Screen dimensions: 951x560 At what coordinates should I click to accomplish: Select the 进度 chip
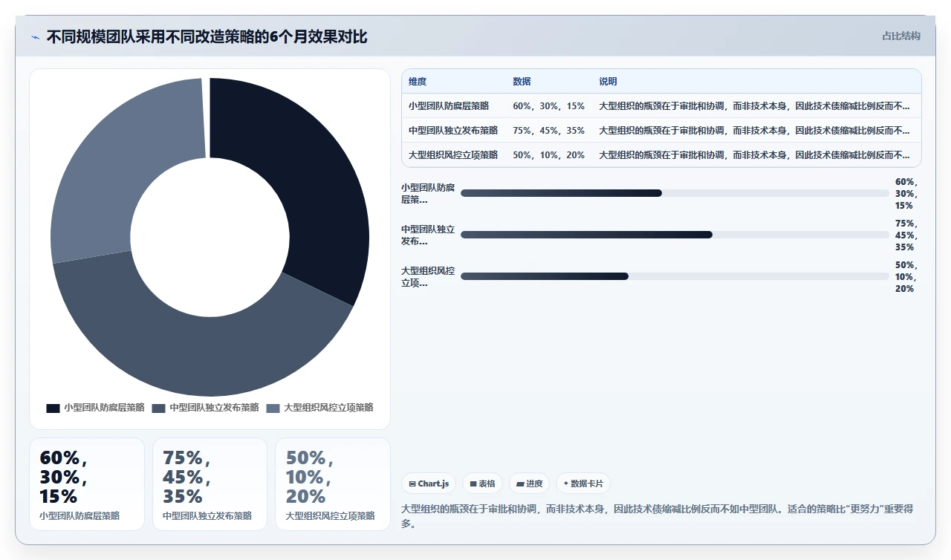pyautogui.click(x=530, y=484)
